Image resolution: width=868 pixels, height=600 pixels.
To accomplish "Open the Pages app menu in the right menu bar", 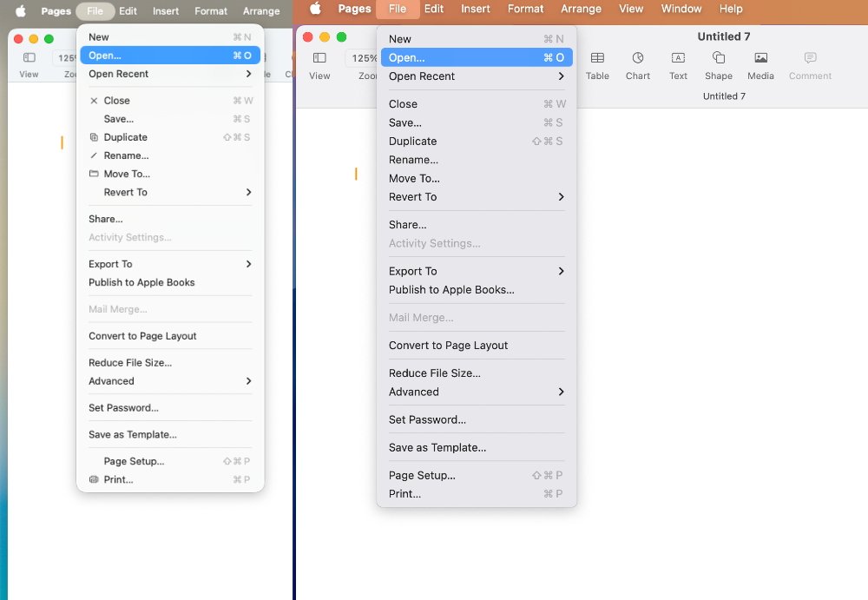I will click(354, 9).
